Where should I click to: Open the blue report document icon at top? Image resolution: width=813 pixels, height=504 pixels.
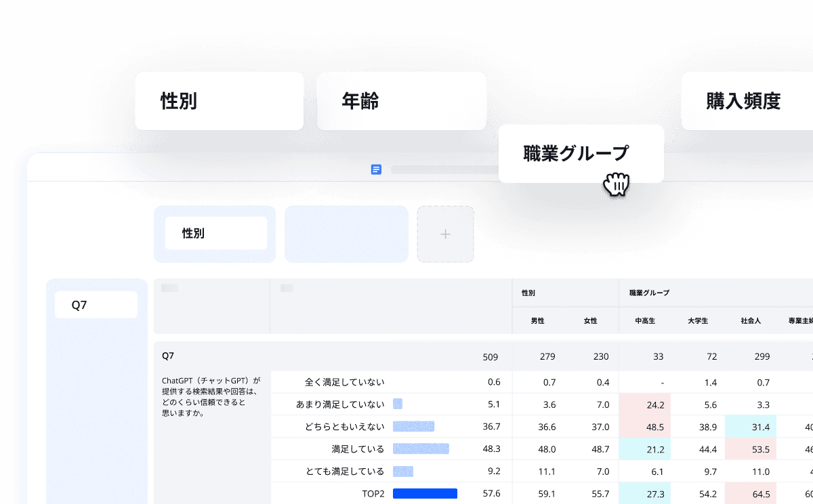point(377,169)
